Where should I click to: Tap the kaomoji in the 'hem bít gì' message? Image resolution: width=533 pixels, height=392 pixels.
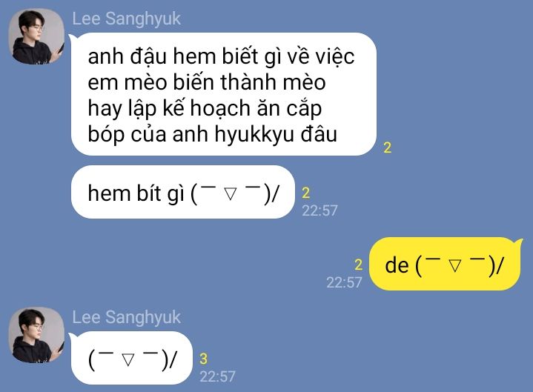234,193
